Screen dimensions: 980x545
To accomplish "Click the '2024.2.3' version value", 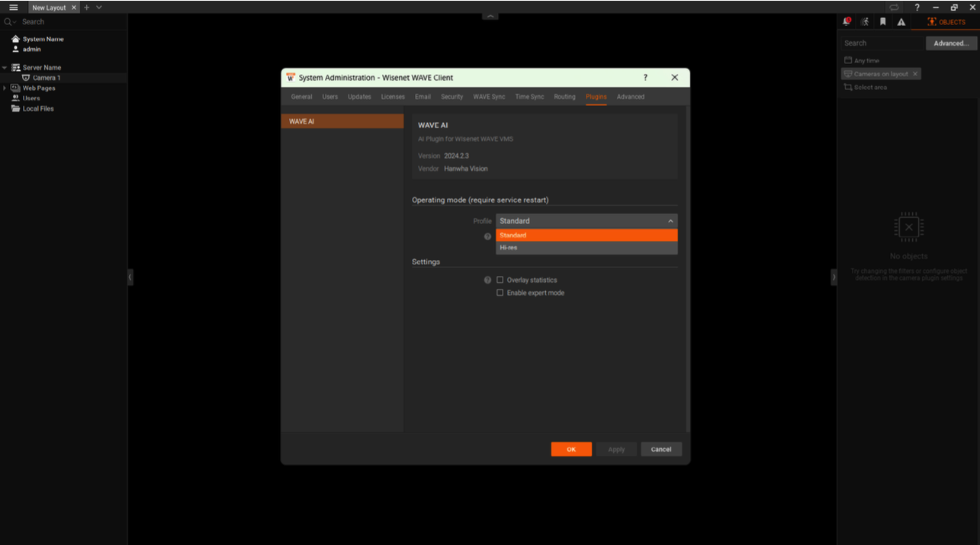I will tap(456, 155).
